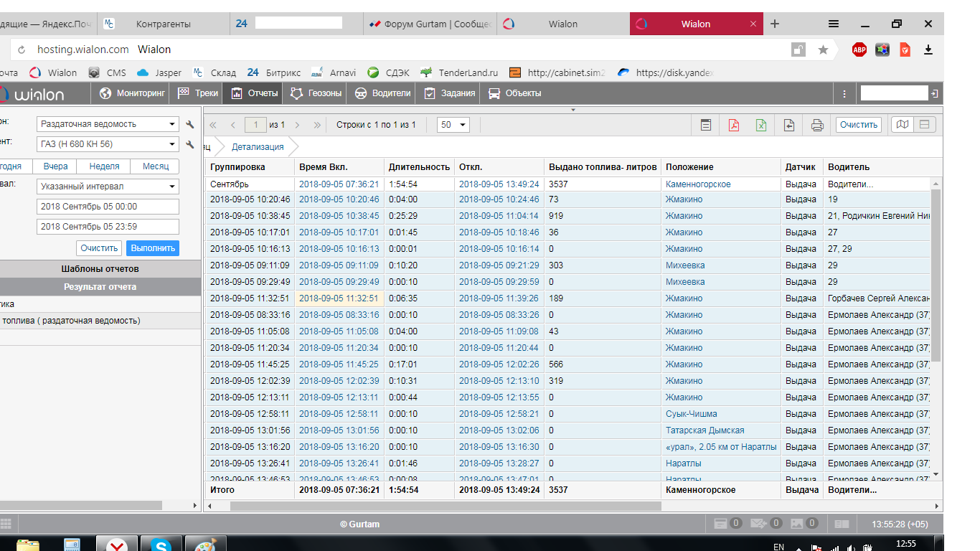Screen dimensions: 980x551
Task: Expand the rows per page dropdown
Action: (x=453, y=125)
